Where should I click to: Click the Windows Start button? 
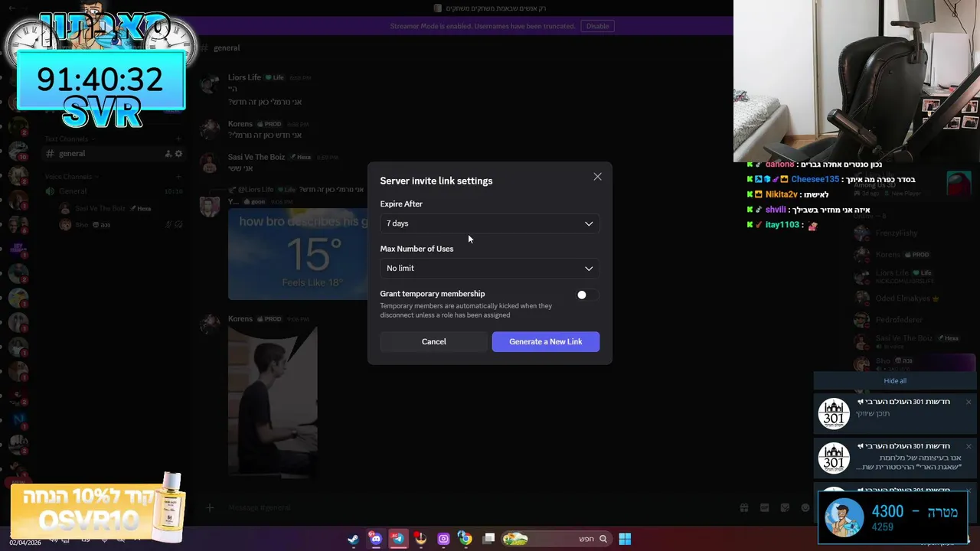pos(625,539)
